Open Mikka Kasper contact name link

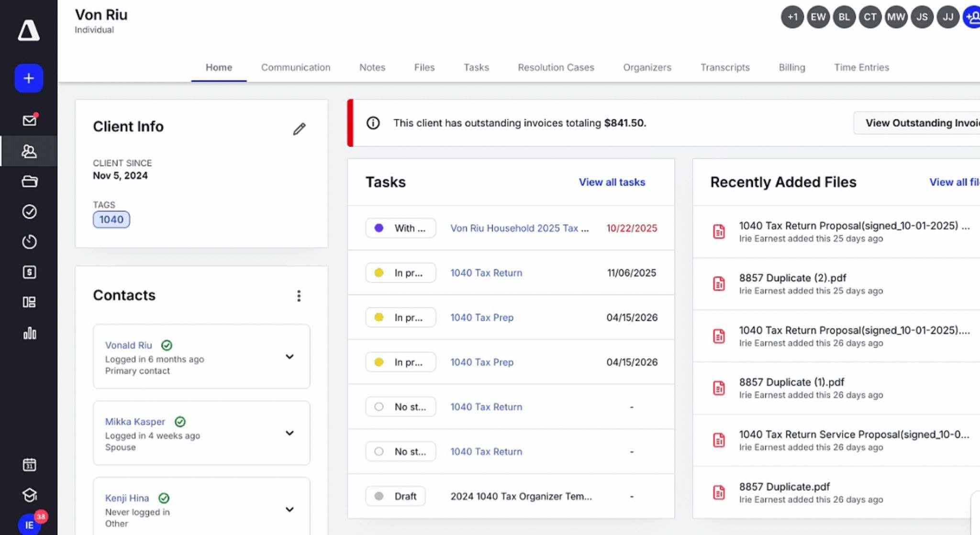coord(135,422)
